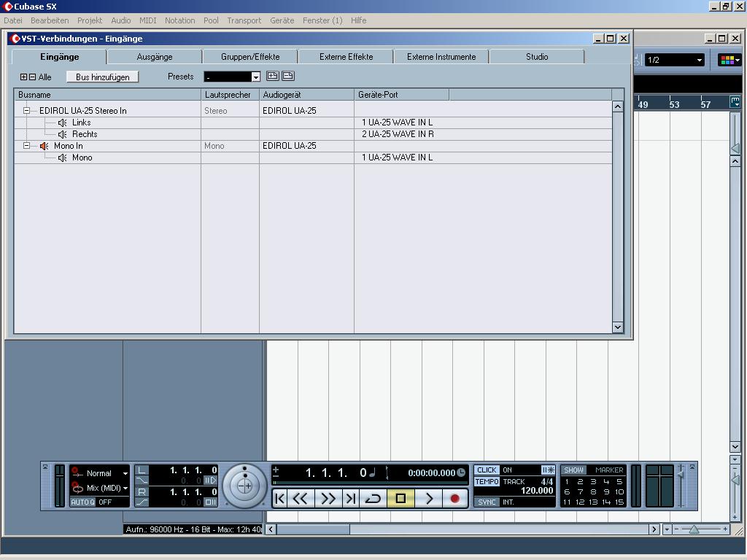The width and height of the screenshot is (747, 560).
Task: Collapse the EDIROL UA-25 Stereo In bus
Action: click(27, 111)
